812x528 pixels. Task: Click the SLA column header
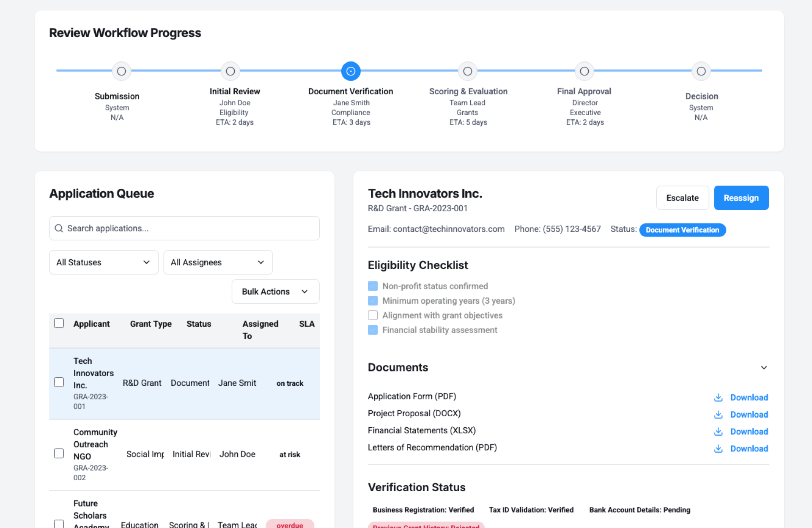pyautogui.click(x=307, y=324)
